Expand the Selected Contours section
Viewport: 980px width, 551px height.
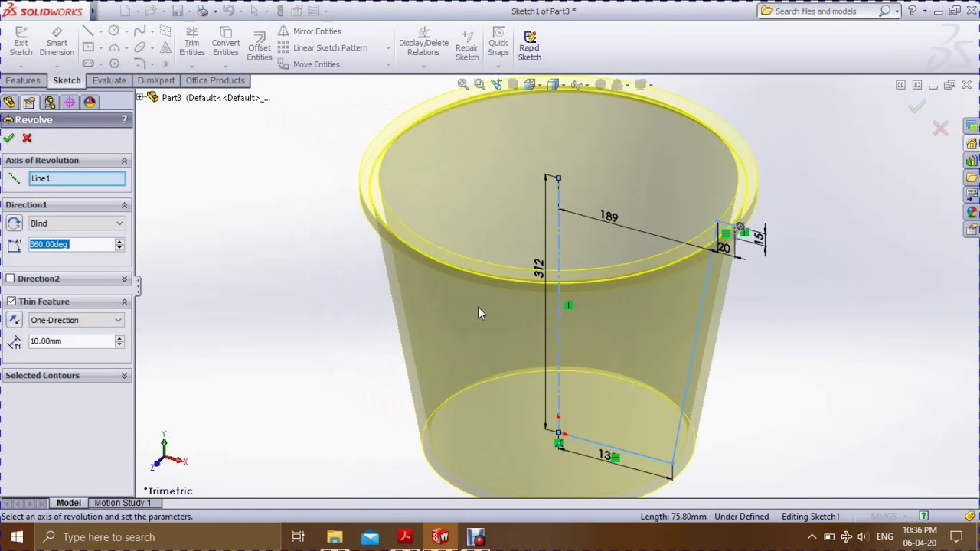coord(124,375)
